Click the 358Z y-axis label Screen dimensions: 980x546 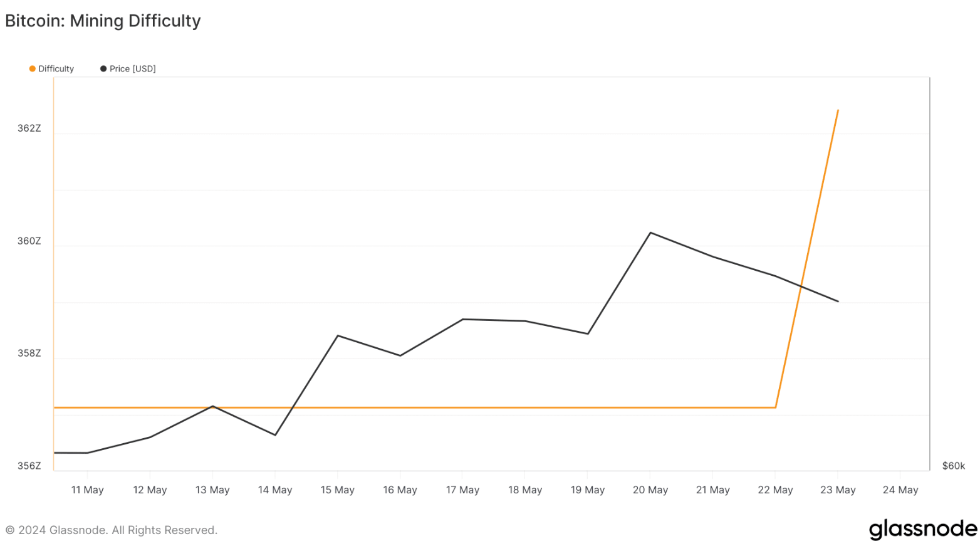29,354
